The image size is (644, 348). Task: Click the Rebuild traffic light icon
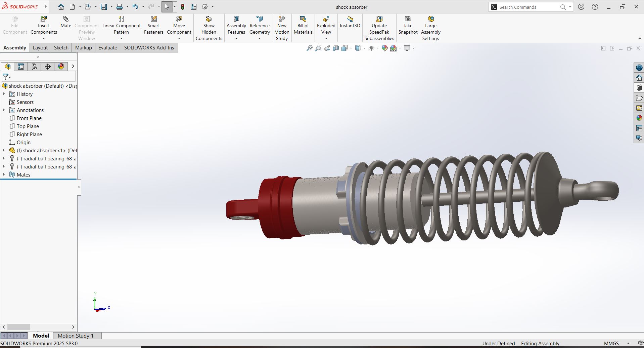coord(183,7)
